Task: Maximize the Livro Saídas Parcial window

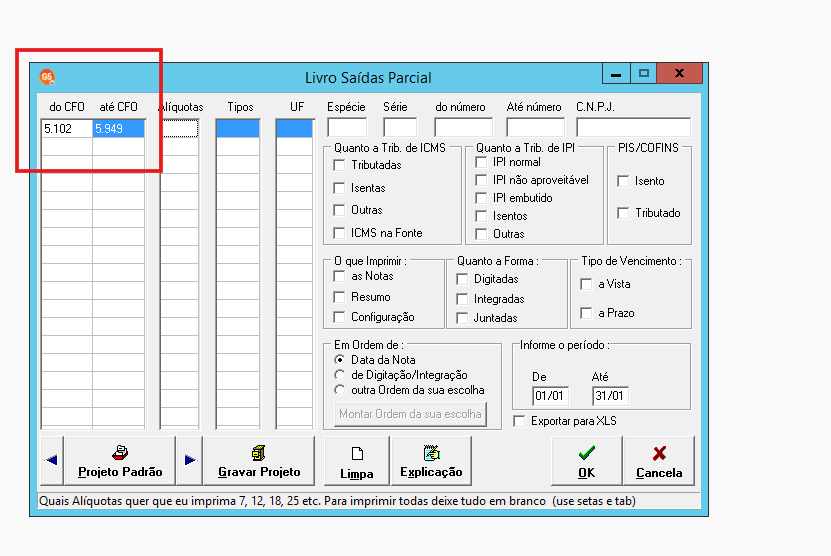Action: click(643, 74)
